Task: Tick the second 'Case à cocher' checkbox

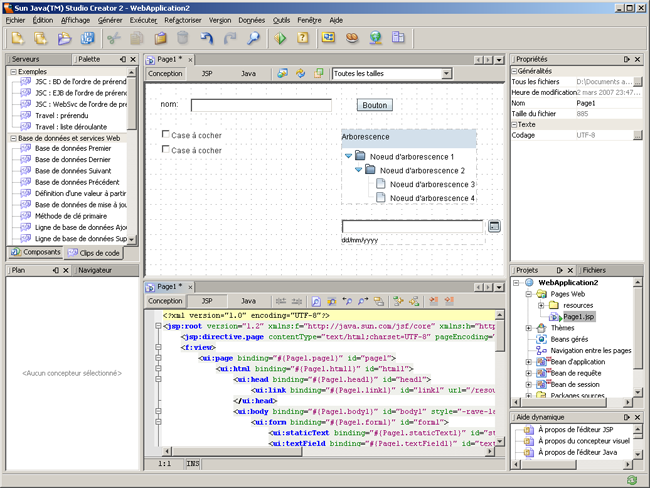Action: click(166, 150)
